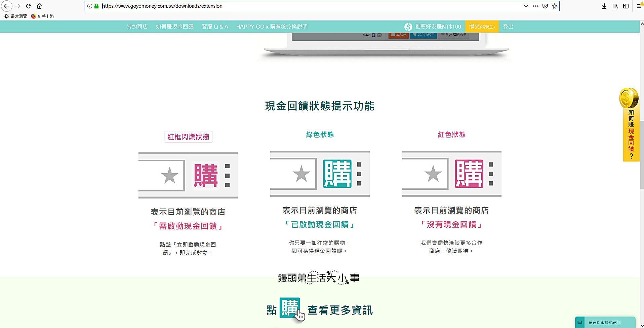
Task: Click the 登出 logout link
Action: (508, 27)
